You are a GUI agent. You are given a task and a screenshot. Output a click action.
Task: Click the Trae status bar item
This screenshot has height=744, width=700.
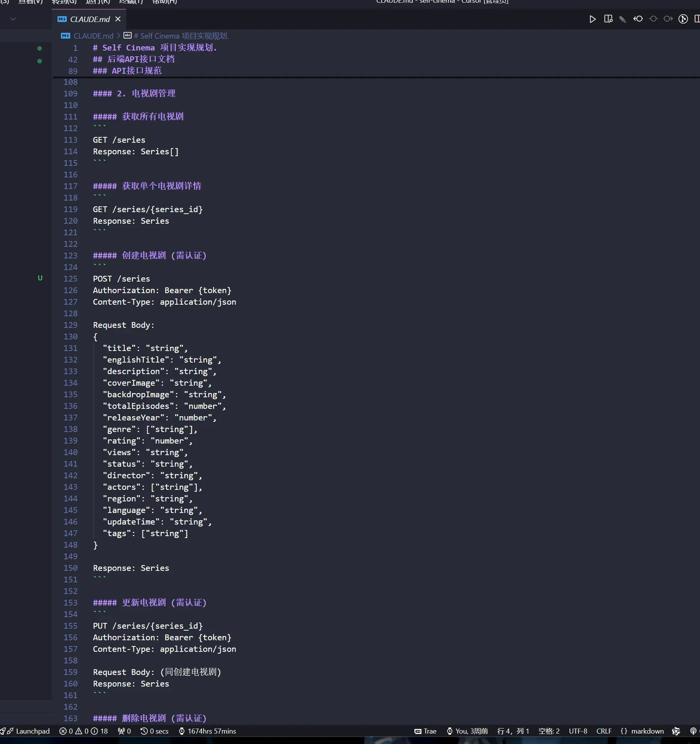[x=425, y=731]
